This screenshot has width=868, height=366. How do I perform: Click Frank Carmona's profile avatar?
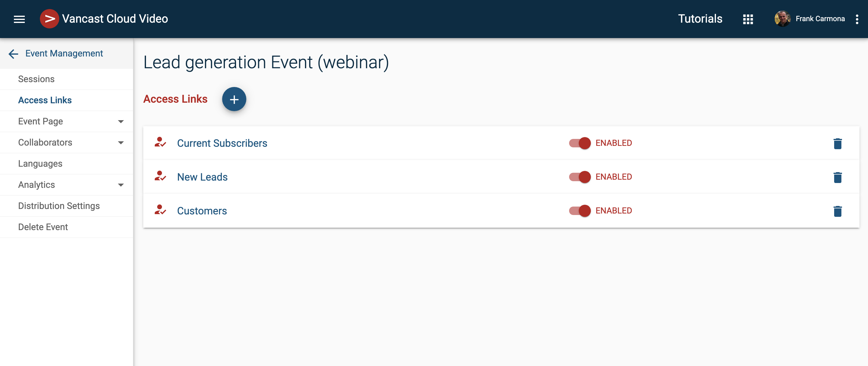[x=782, y=19]
